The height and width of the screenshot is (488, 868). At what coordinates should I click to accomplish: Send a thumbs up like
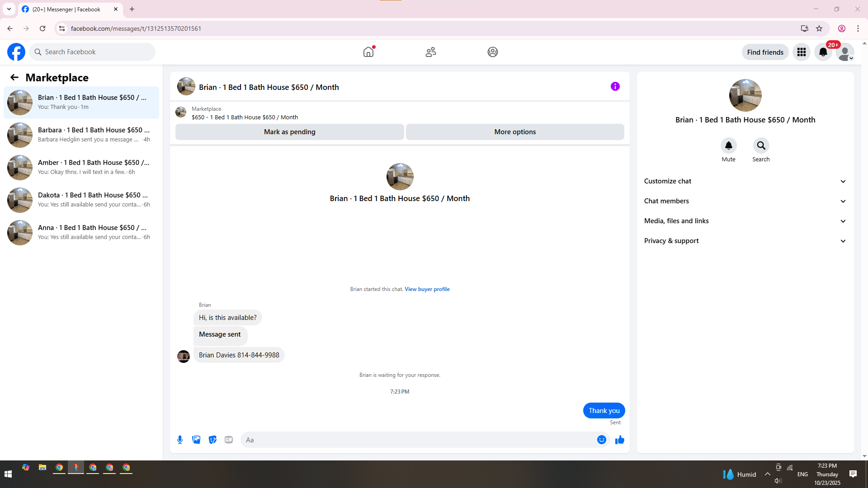[619, 440]
